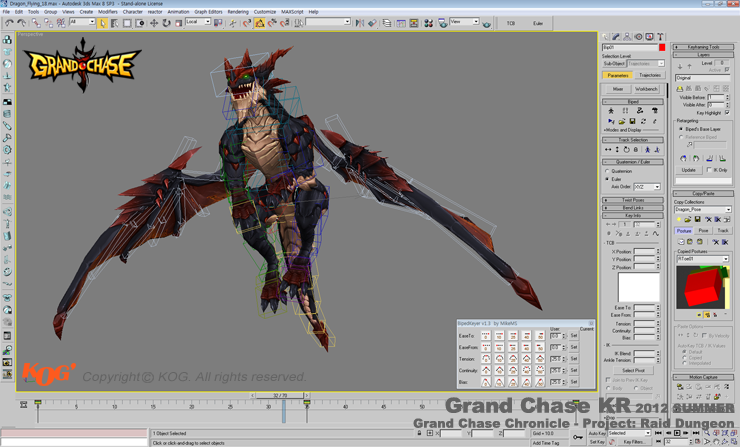The height and width of the screenshot is (447, 740).
Task: Click Figure Mode icon in Biped rollout
Action: [x=611, y=111]
